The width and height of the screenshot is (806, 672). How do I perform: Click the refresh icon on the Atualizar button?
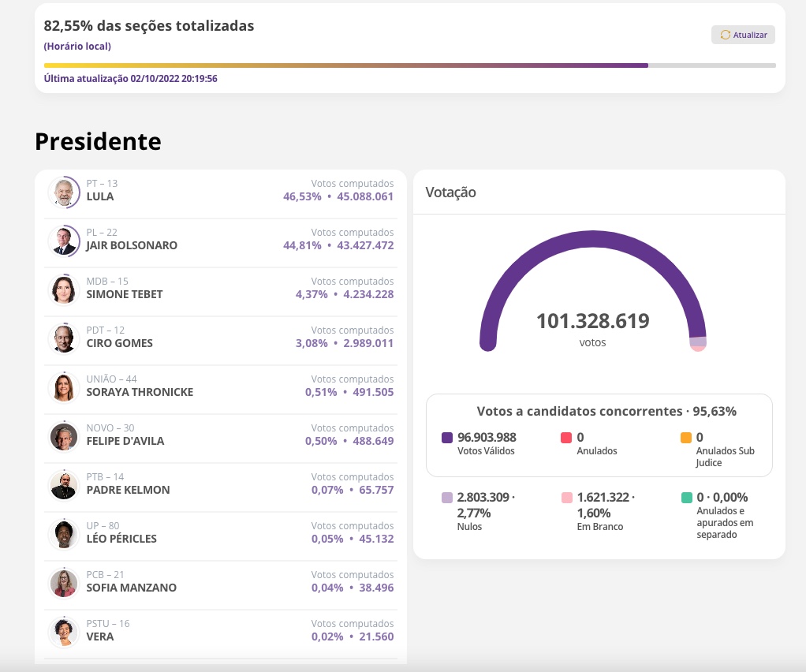click(x=726, y=35)
